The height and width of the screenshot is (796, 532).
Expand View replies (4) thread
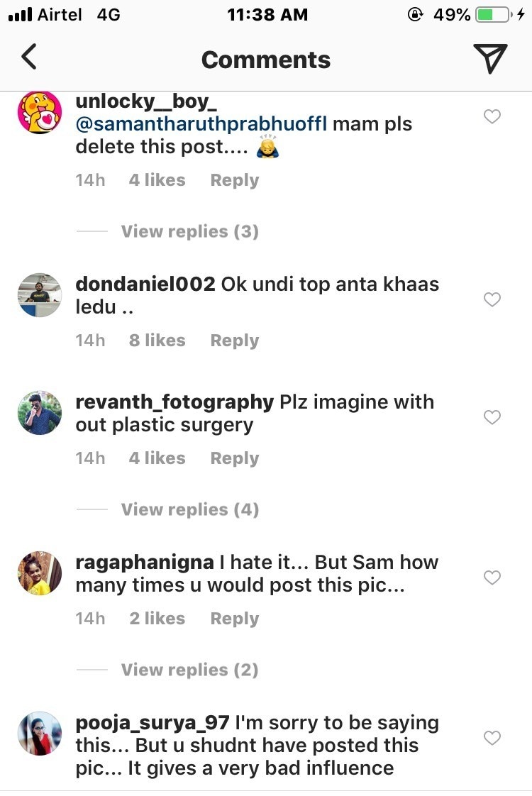tap(189, 509)
